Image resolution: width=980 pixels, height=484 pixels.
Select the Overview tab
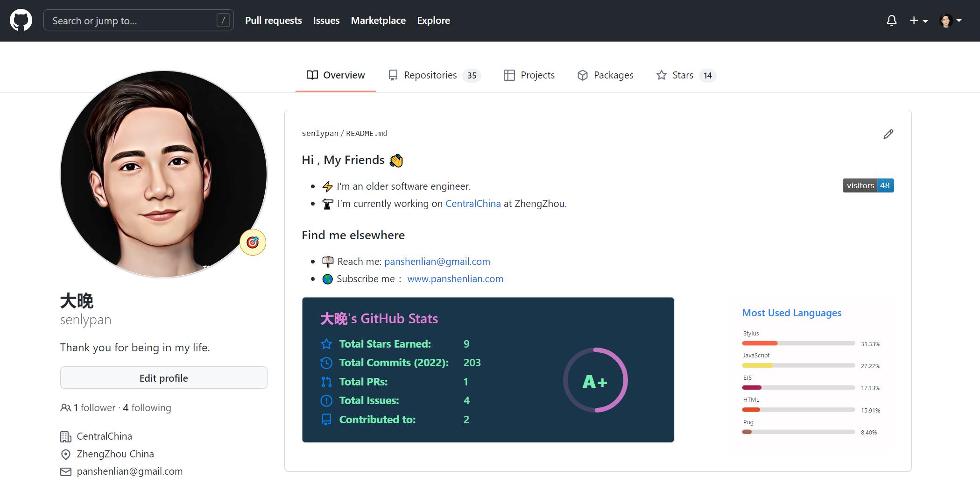coord(336,75)
